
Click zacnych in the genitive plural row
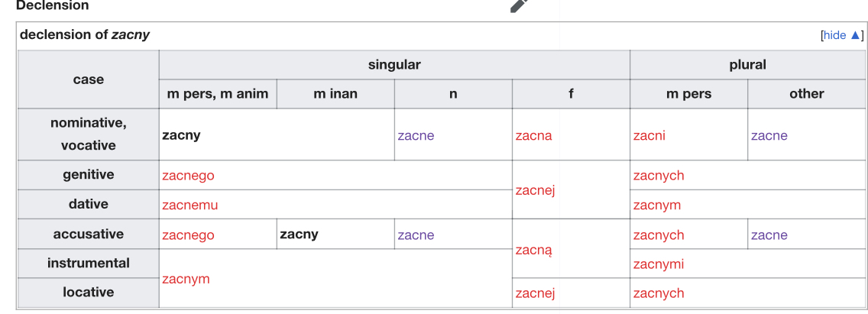point(659,176)
